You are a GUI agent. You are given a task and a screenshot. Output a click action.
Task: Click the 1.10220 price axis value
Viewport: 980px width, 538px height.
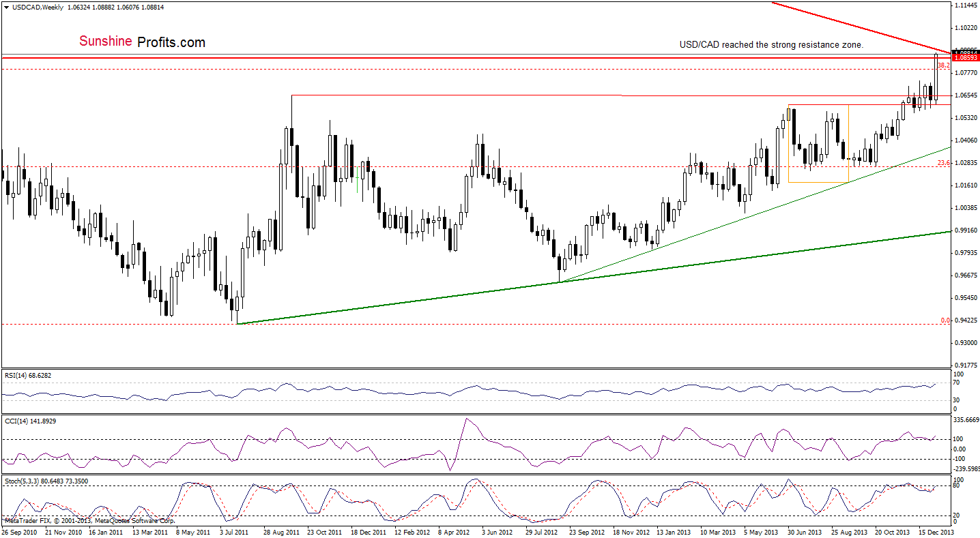(967, 28)
